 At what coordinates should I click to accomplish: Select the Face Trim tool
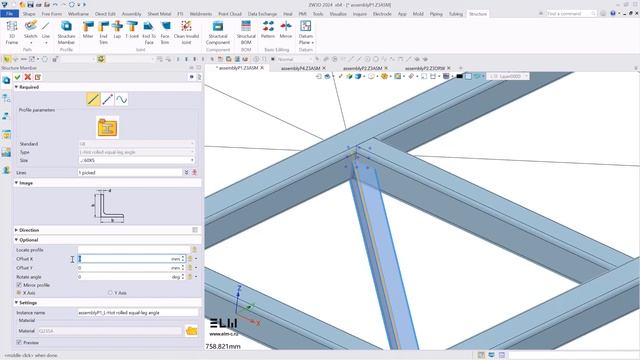165,32
